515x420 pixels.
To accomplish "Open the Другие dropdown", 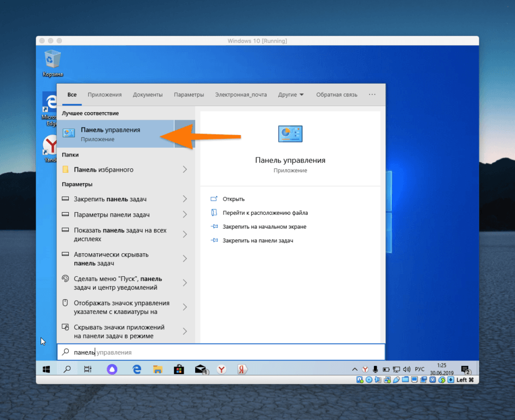I will tap(291, 95).
